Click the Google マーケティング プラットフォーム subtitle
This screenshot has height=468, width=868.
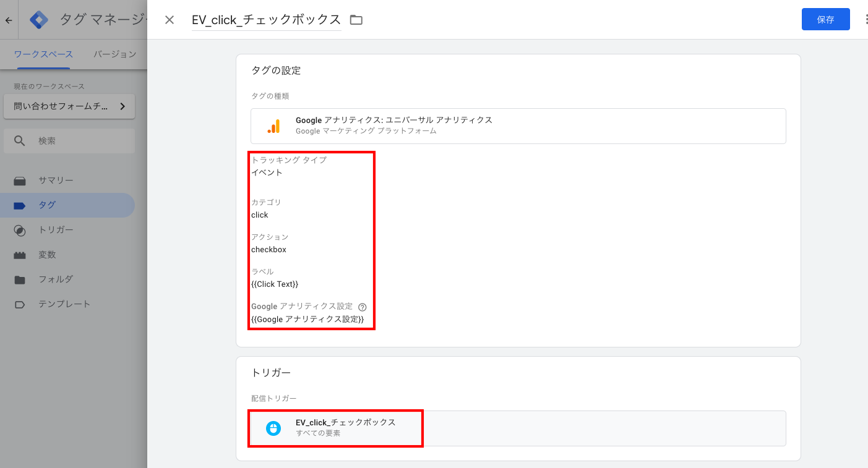366,131
